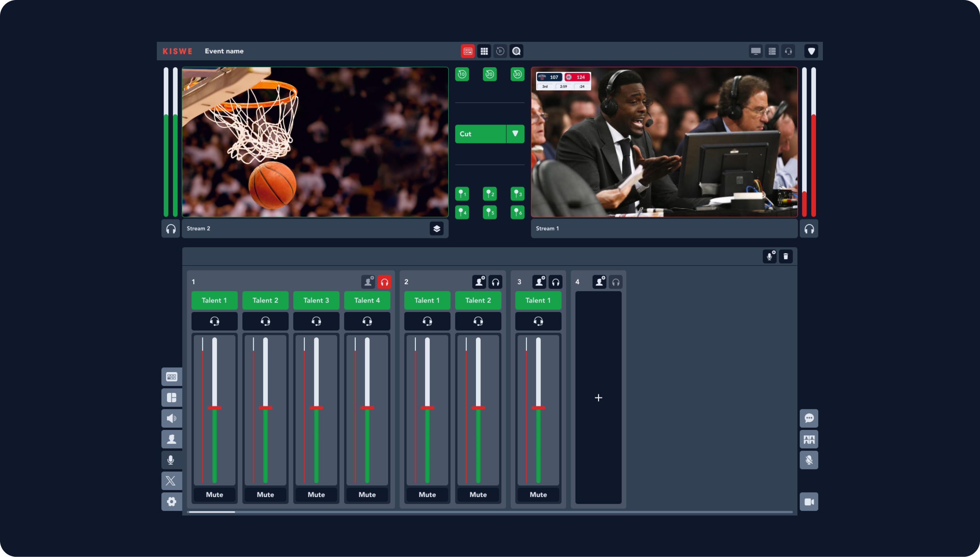Select the monitor display icon in header
This screenshot has height=557, width=980.
756,51
